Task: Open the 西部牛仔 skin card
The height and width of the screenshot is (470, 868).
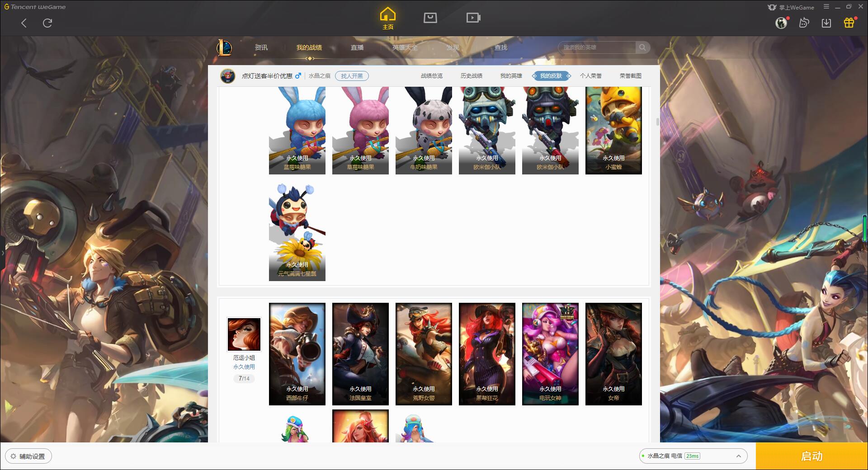Action: pyautogui.click(x=297, y=354)
